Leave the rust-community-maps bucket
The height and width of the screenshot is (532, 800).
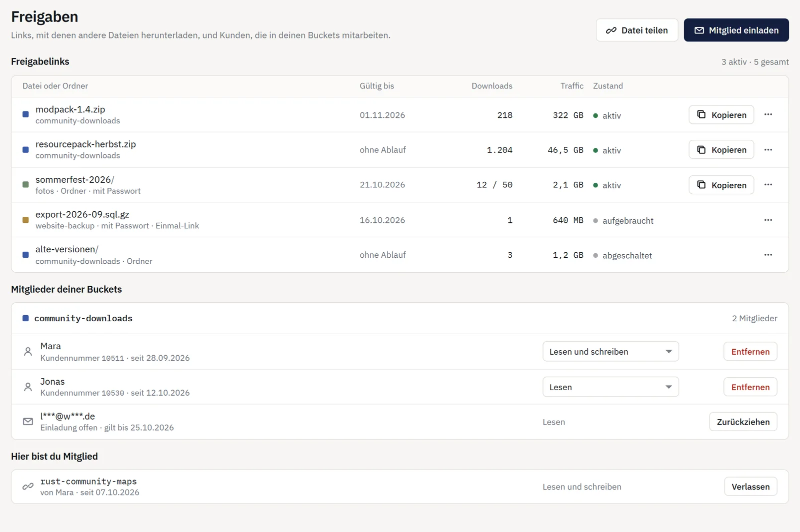coord(751,487)
